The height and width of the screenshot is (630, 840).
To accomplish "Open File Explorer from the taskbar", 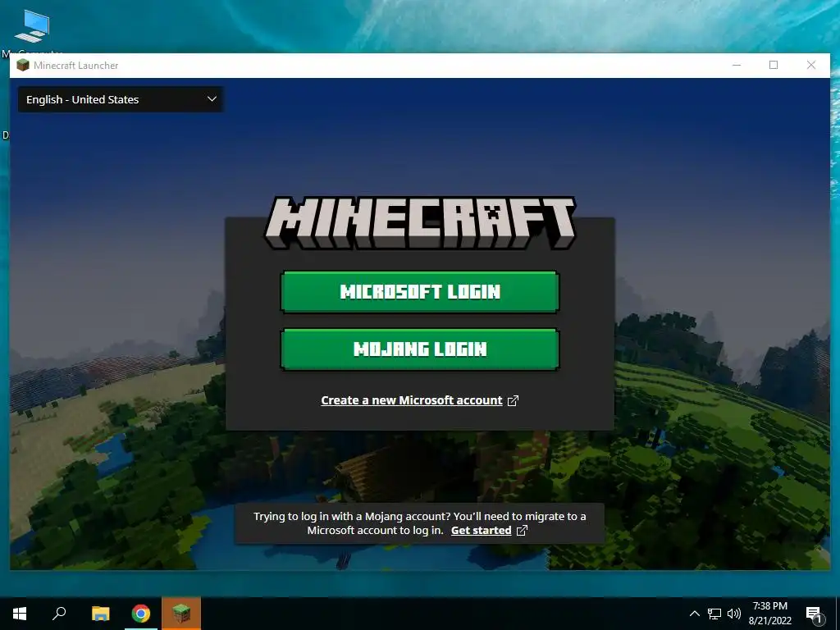I will coord(100,614).
